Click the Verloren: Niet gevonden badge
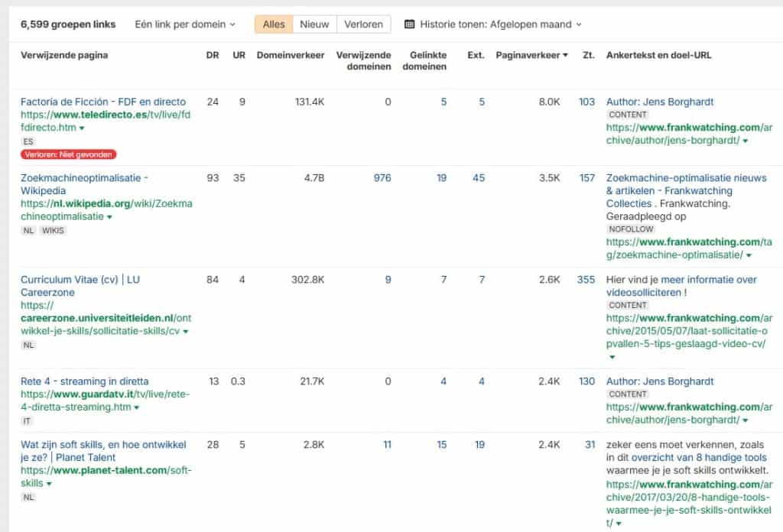This screenshot has width=783, height=532. coord(67,154)
